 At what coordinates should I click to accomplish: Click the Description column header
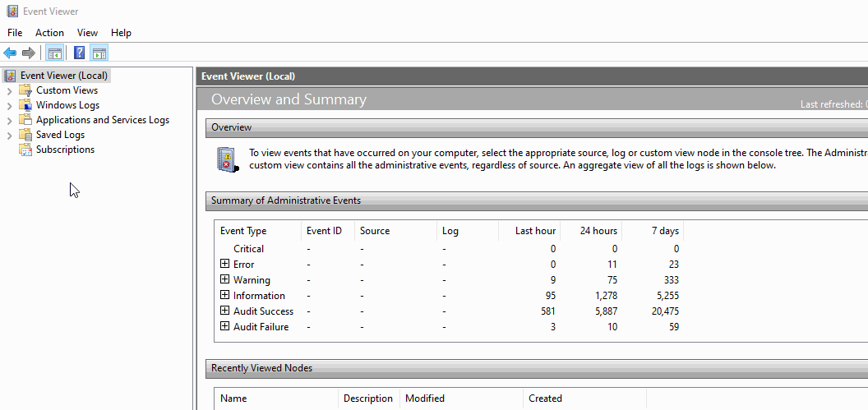369,398
